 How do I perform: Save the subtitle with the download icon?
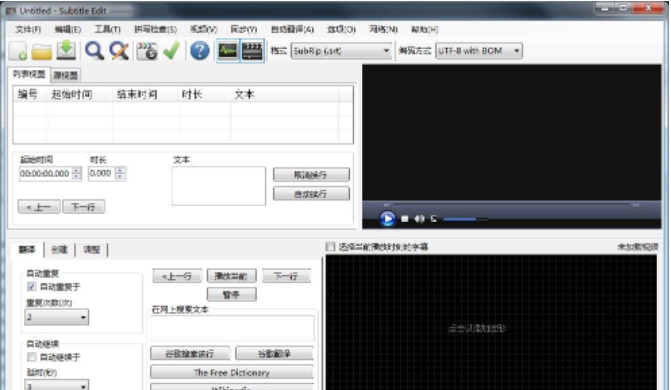click(66, 51)
